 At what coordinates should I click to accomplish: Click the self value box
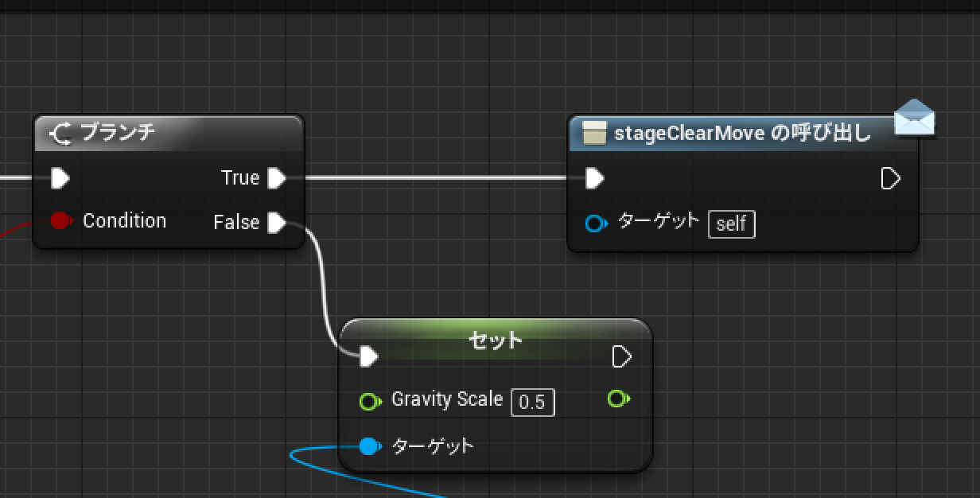[731, 224]
